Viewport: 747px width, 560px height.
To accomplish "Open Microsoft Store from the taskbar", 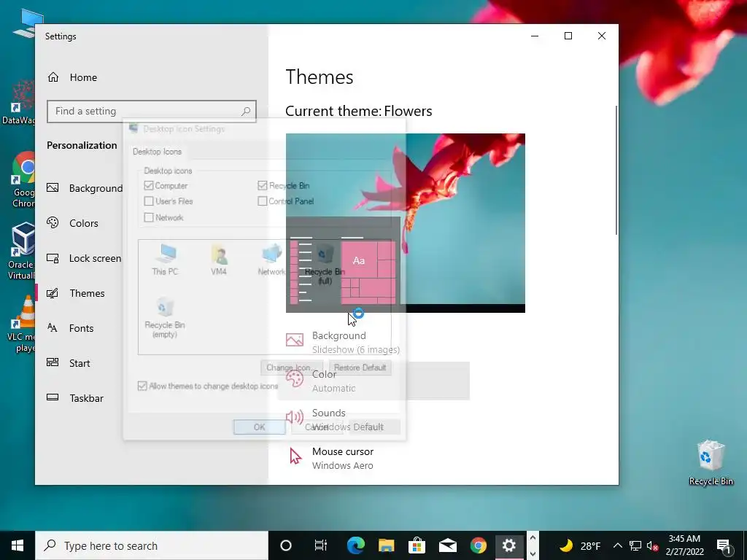I will [417, 545].
